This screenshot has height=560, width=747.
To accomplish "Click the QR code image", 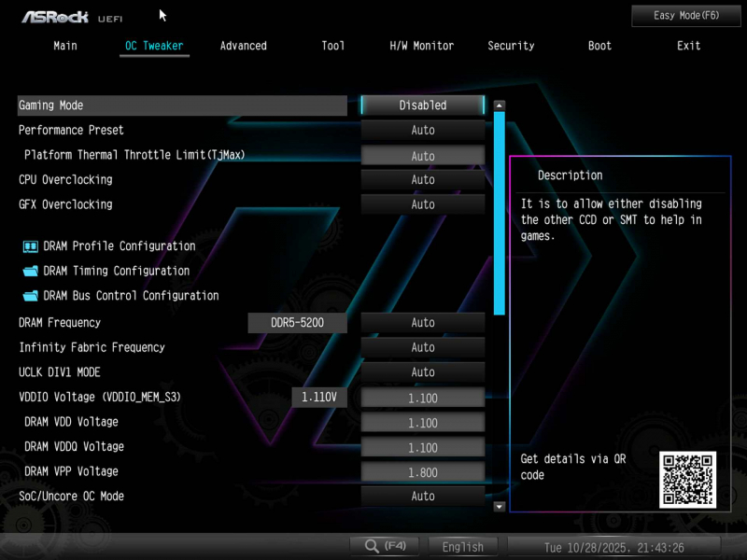I will click(687, 480).
